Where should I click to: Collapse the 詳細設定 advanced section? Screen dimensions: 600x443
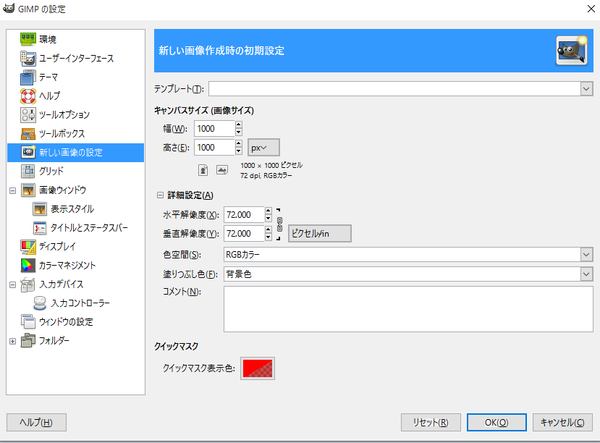pos(160,195)
